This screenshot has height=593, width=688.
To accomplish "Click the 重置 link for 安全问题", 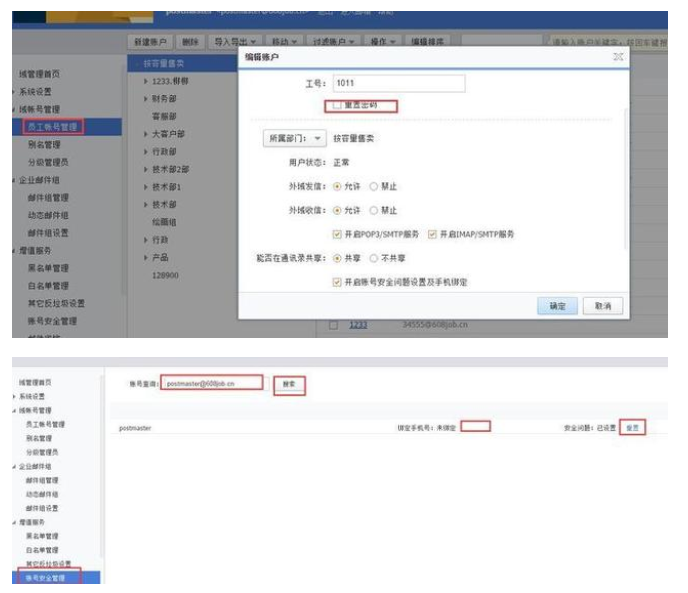I will (631, 427).
